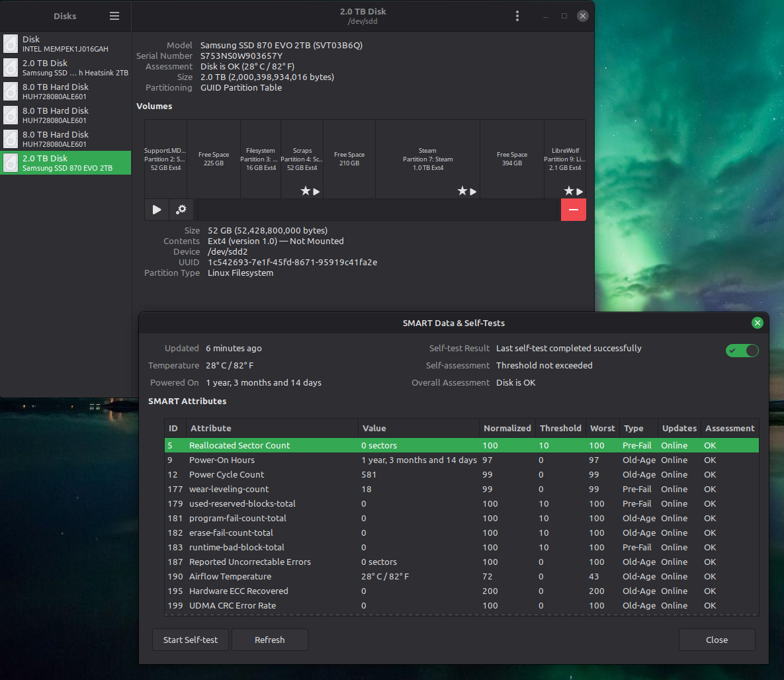The width and height of the screenshot is (784, 680).
Task: Delete selected partition with red minus button
Action: (x=574, y=210)
